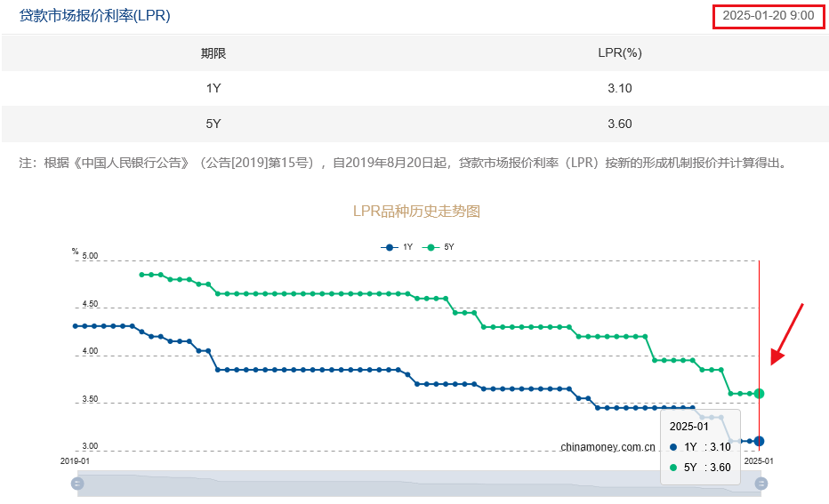Click the LPR品种历史走势图 chart title
The width and height of the screenshot is (829, 504).
point(416,212)
